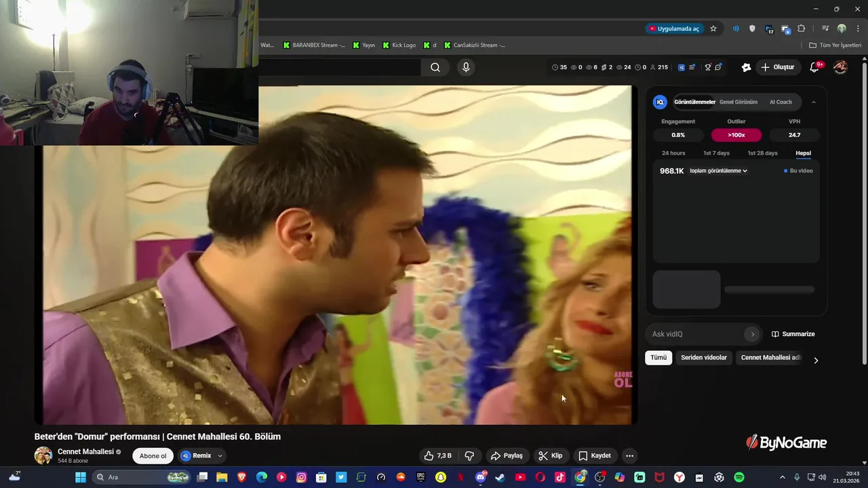868x488 pixels.
Task: Open Spotify from the taskbar
Action: click(x=739, y=477)
